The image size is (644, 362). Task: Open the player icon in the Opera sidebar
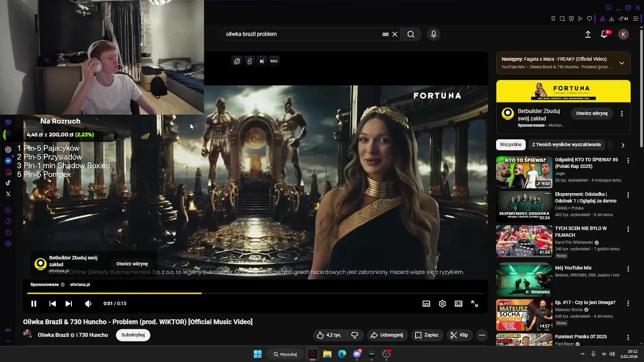point(8,210)
